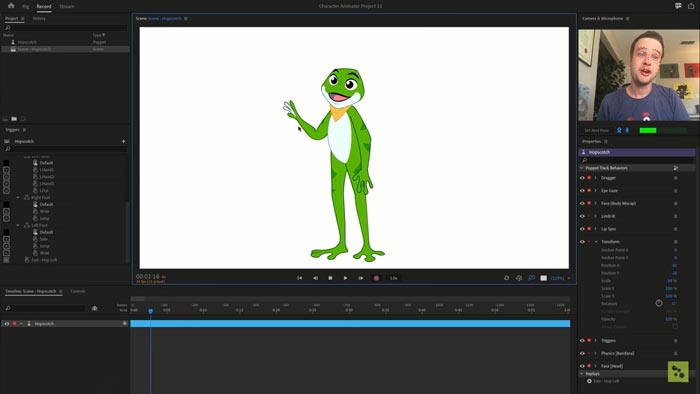
Task: Click the timeline search field
Action: (x=45, y=308)
